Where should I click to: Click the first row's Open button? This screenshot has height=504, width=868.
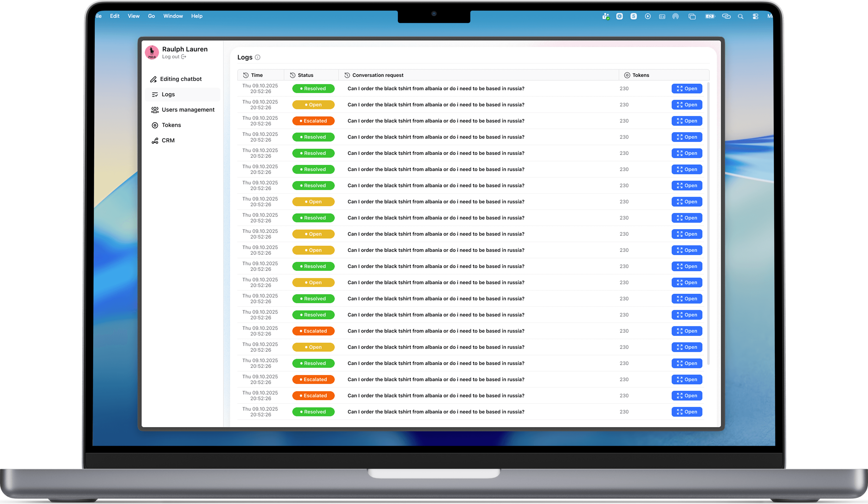click(x=686, y=89)
